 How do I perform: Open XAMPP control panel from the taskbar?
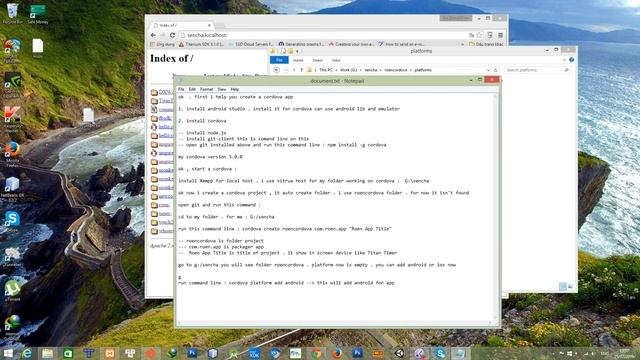(x=109, y=353)
